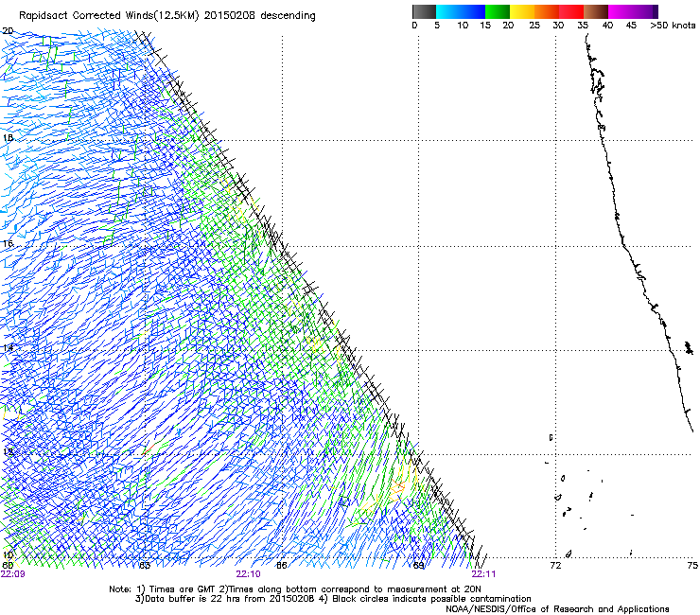
Task: Click the magenta 40–45 knots legend swatch
Action: [x=621, y=11]
